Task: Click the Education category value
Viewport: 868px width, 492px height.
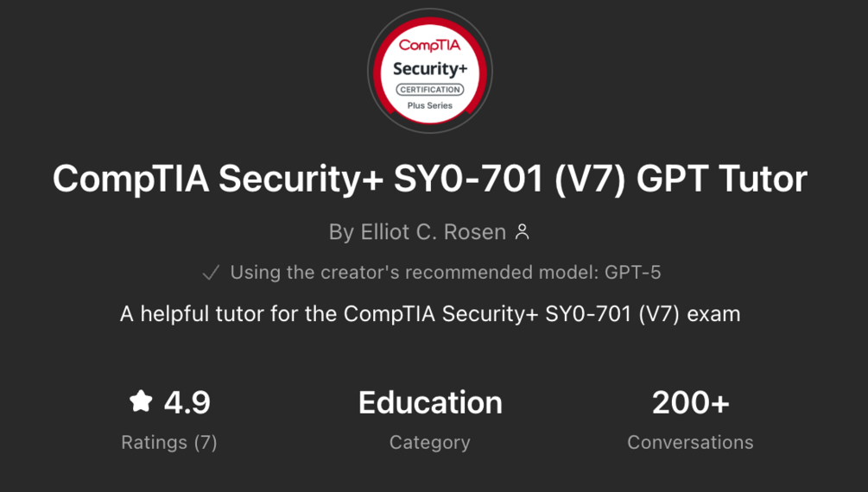Action: (x=430, y=402)
